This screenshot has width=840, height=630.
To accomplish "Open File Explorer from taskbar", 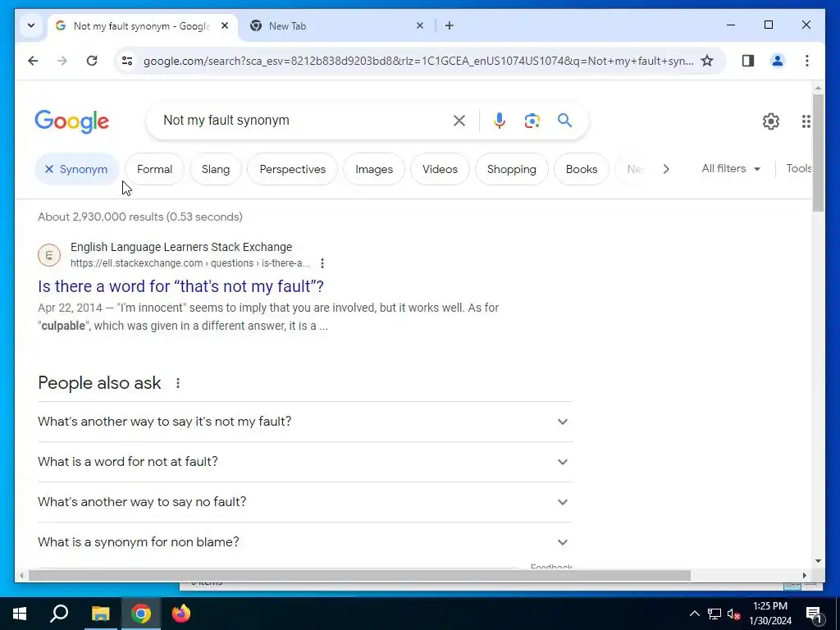I will [100, 614].
